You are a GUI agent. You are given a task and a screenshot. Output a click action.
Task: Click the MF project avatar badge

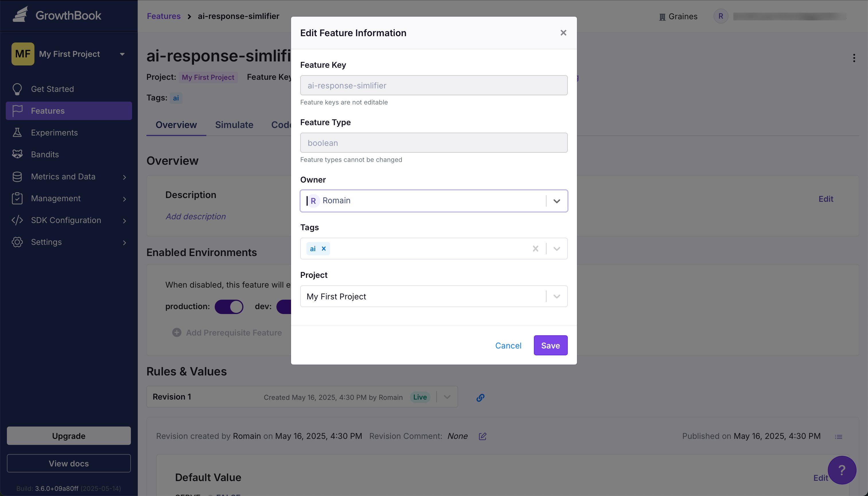tap(23, 54)
